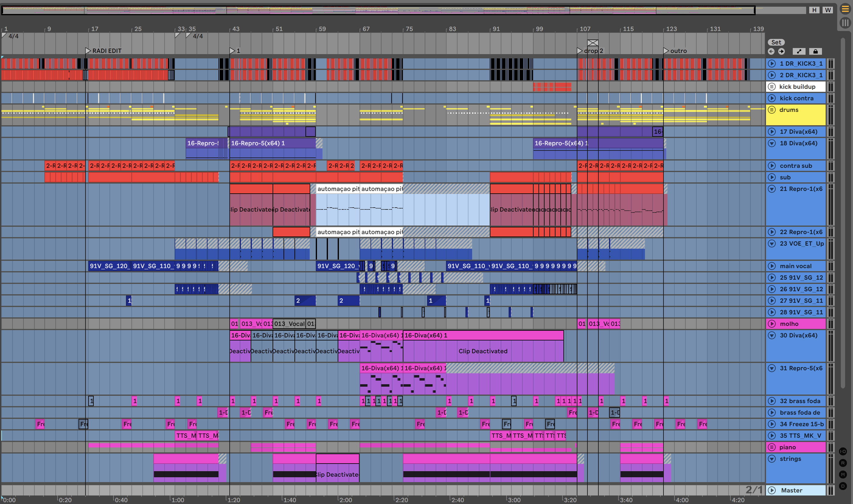Unfold the main vocal track
This screenshot has width=853, height=504.
click(772, 266)
